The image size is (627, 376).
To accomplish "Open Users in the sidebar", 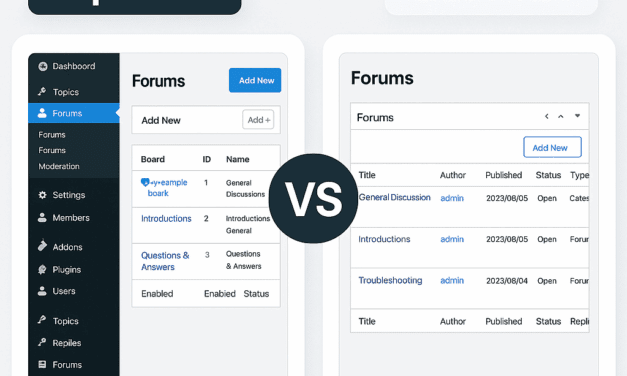I will [x=64, y=291].
